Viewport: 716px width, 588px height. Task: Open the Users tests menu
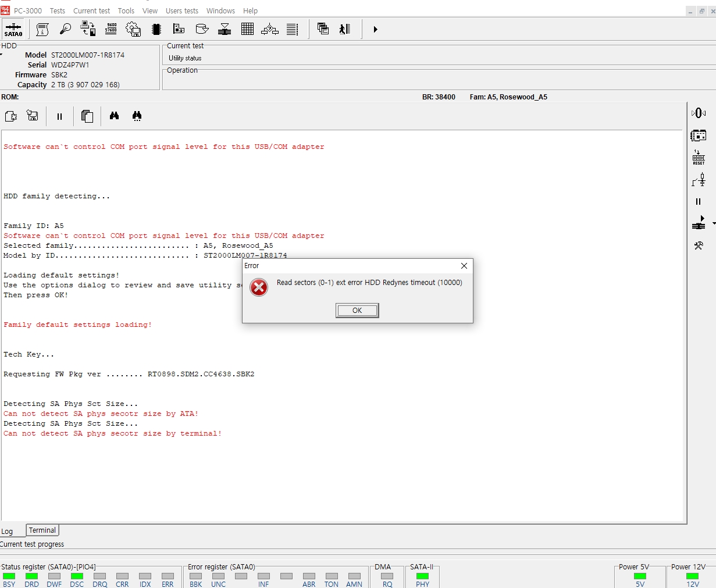coord(182,10)
